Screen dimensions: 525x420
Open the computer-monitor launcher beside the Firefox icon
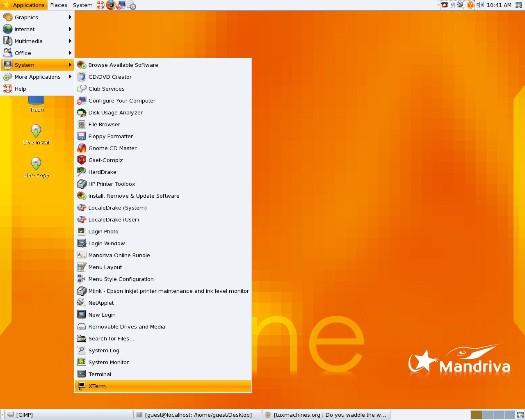coord(121,5)
